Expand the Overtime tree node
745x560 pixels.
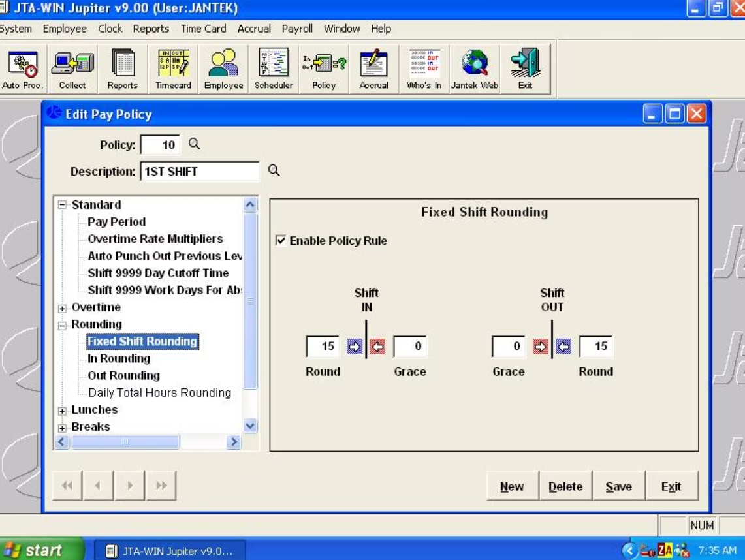[62, 308]
